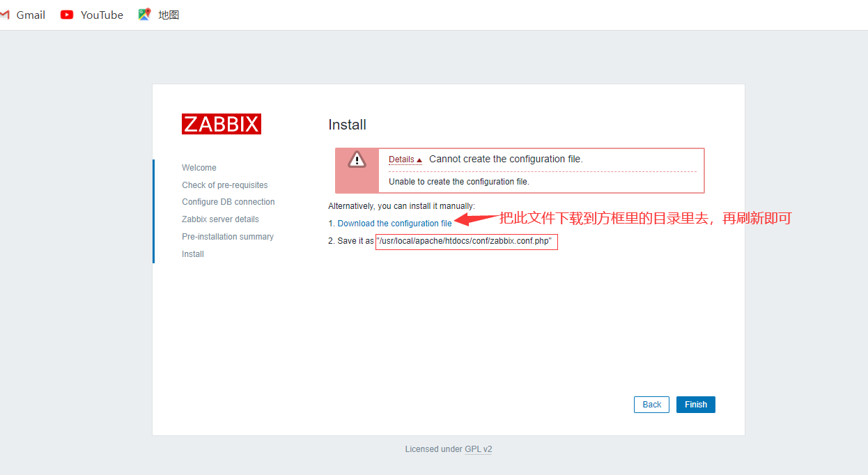Click the warning triangle icon

pyautogui.click(x=357, y=159)
